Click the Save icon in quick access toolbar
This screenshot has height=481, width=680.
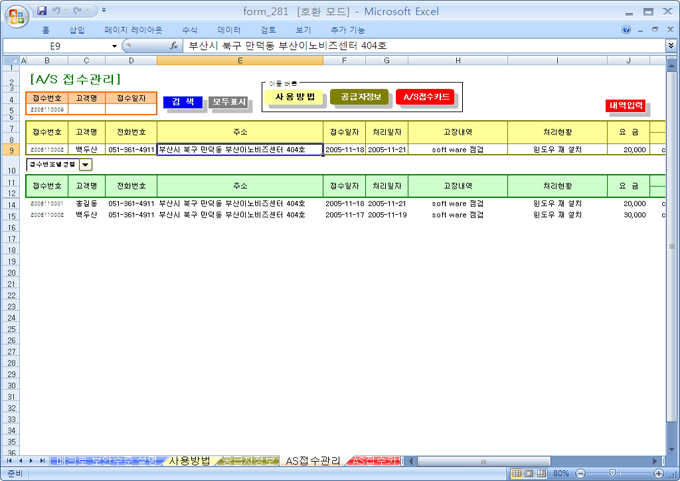pos(42,11)
